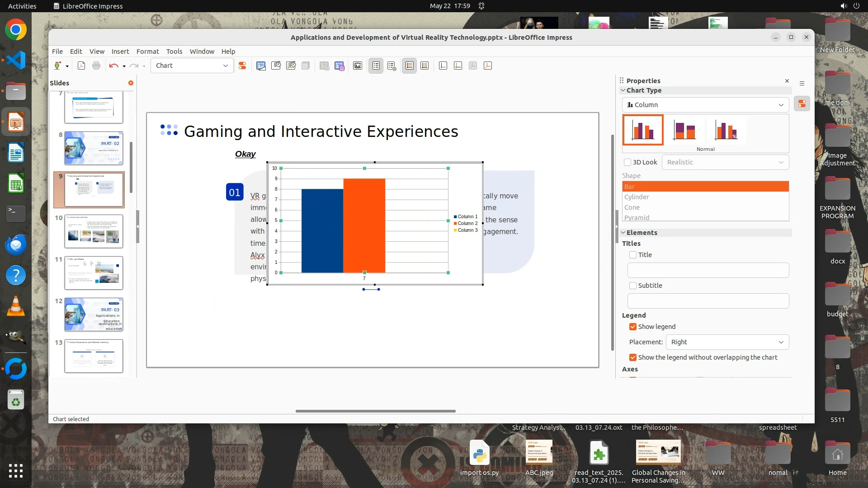
Task: Select Cylinder in the Shape list
Action: (637, 197)
